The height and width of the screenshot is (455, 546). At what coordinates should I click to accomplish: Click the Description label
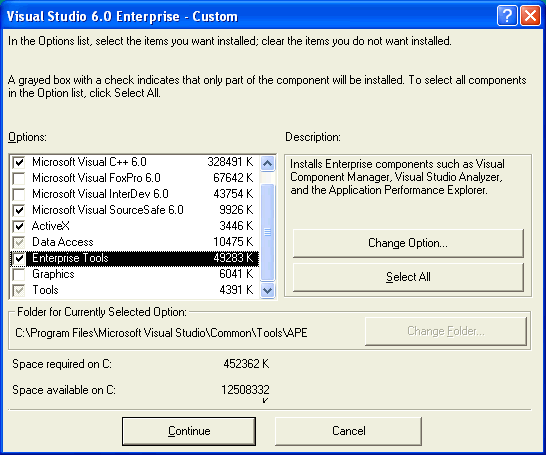tap(313, 137)
